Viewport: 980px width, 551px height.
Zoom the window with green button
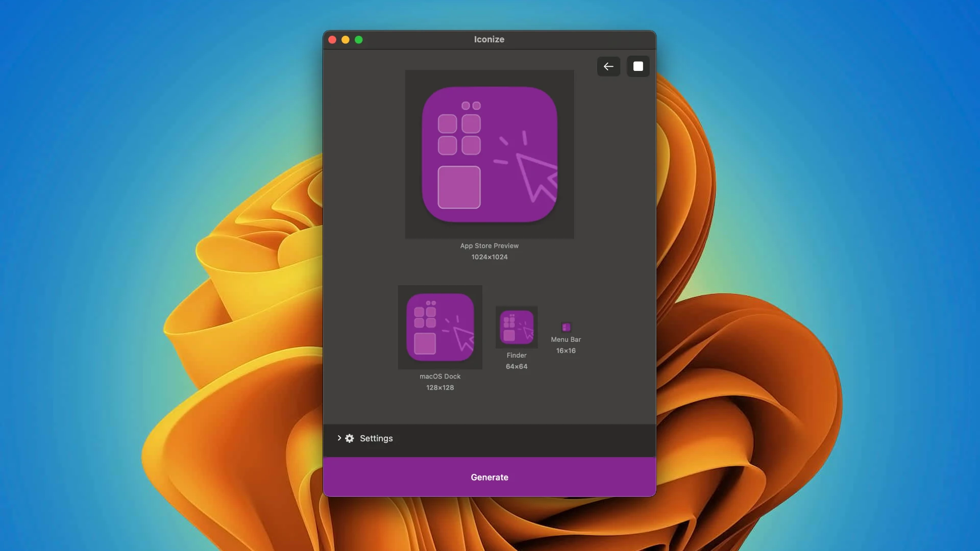[359, 40]
